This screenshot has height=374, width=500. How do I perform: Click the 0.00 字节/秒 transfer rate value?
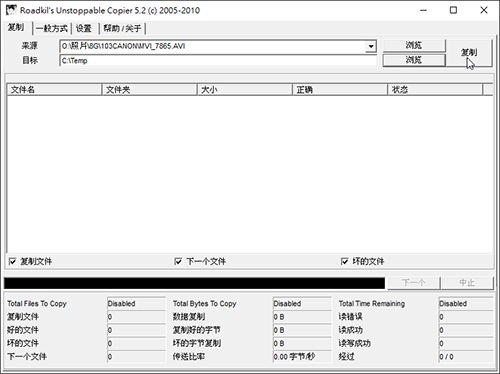point(302,357)
